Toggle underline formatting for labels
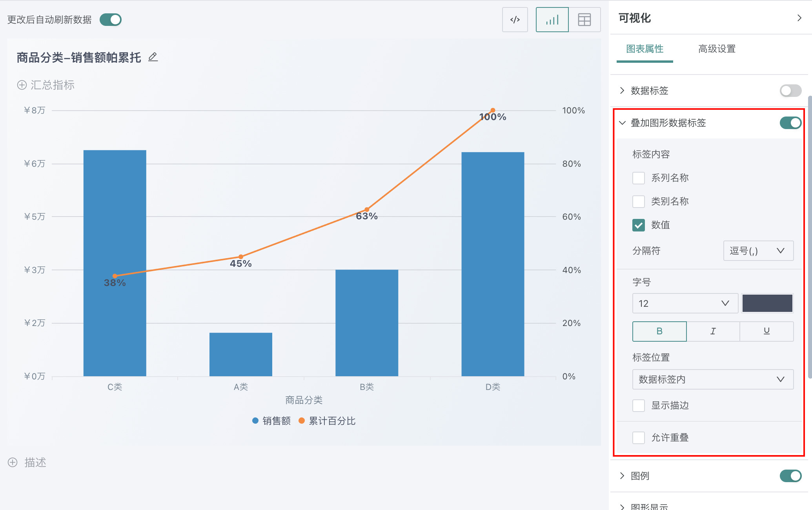The height and width of the screenshot is (510, 812). pos(766,331)
